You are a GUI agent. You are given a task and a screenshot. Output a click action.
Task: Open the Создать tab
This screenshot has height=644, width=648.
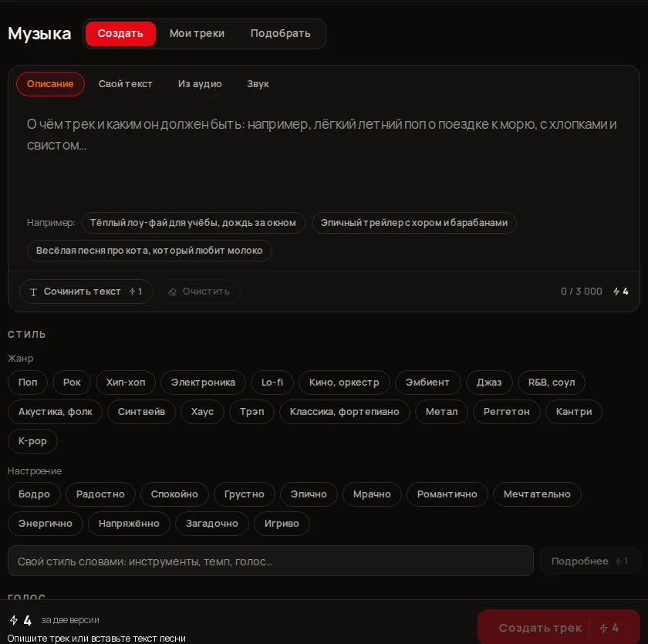tap(120, 33)
